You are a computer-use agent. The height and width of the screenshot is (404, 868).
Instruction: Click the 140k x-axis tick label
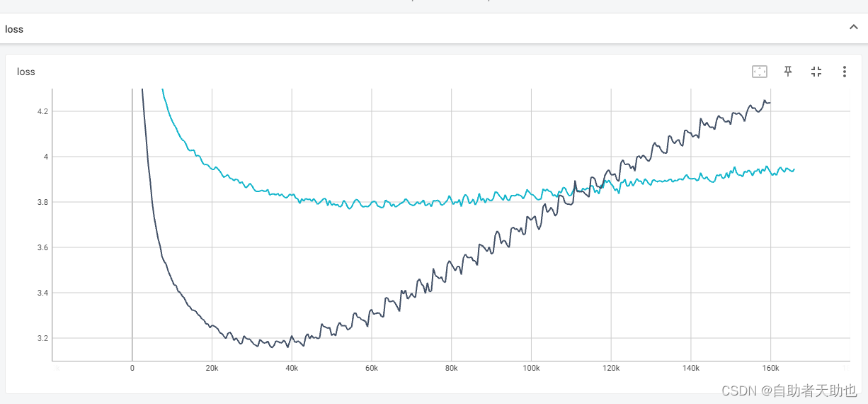691,369
